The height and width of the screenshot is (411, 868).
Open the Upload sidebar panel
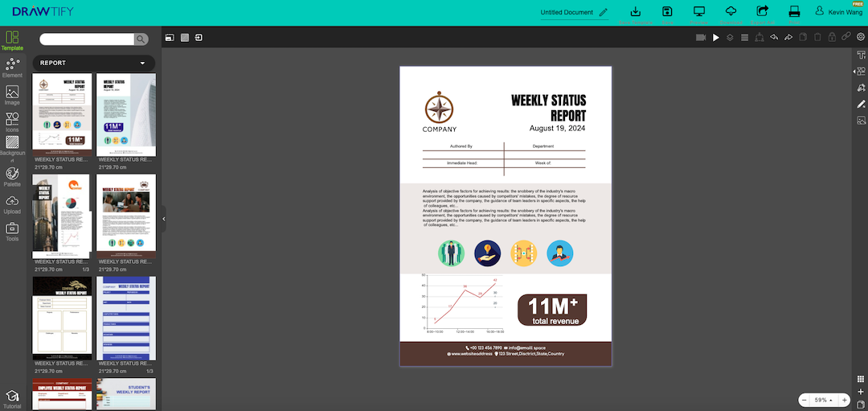point(12,204)
